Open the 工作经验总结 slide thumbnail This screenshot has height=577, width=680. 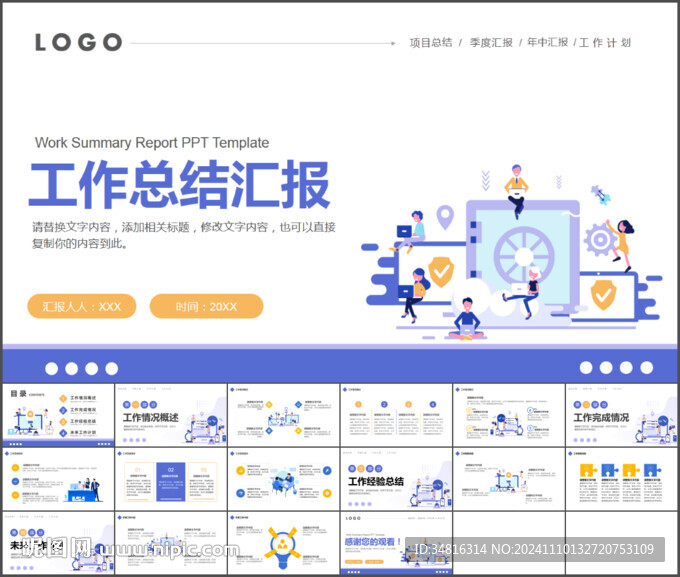pos(396,479)
